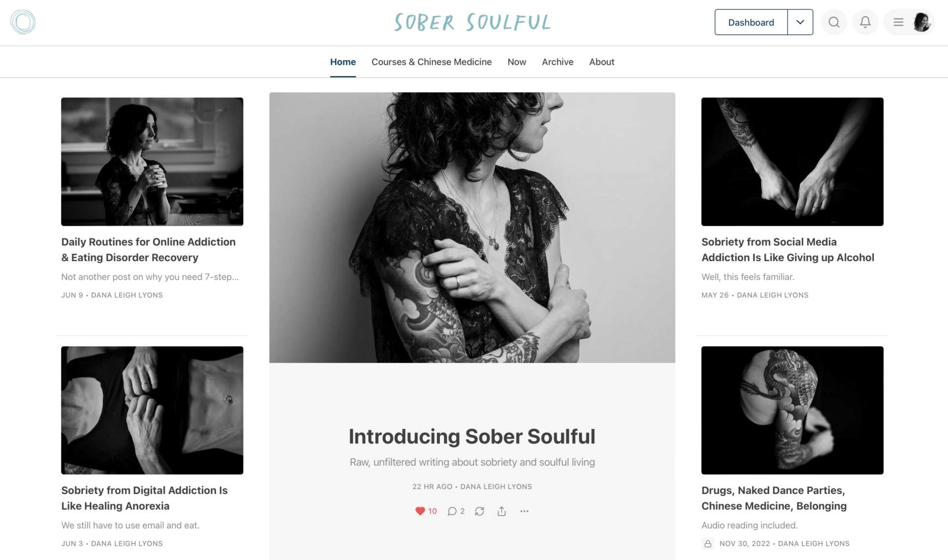Open the hamburger menu beside the avatar
Screen dimensions: 948x560
pos(898,22)
